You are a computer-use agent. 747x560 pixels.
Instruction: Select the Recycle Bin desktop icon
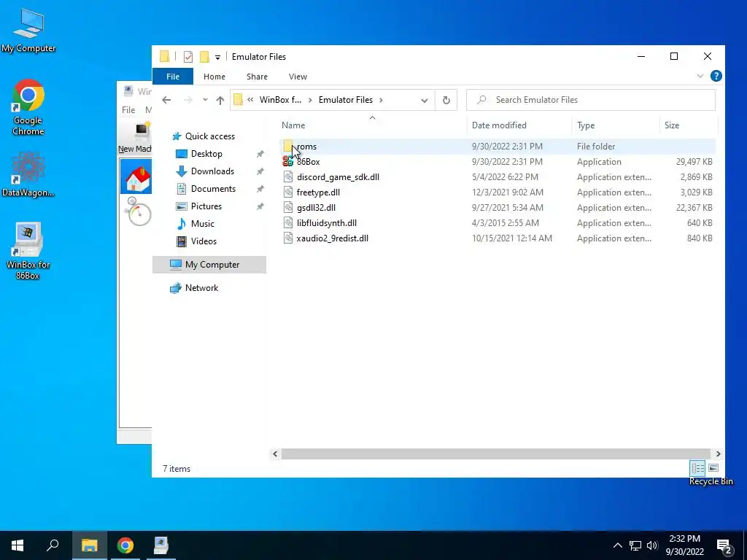pyautogui.click(x=711, y=481)
